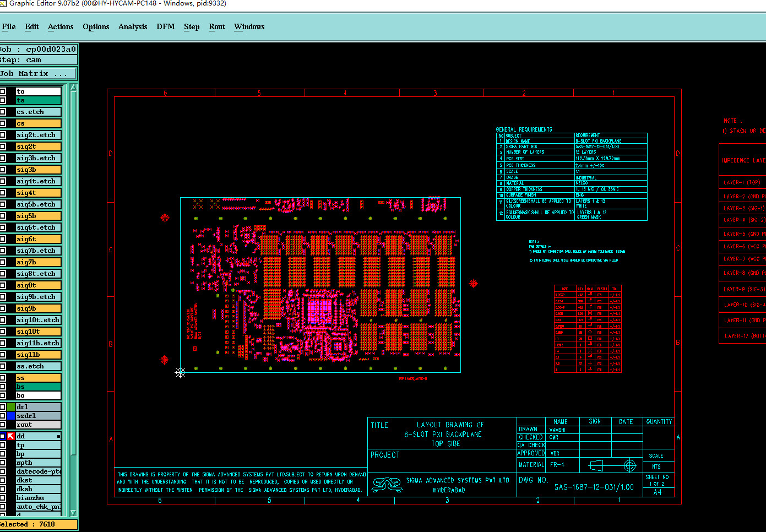
Task: Select the sig9b.etch layer name
Action: point(39,297)
